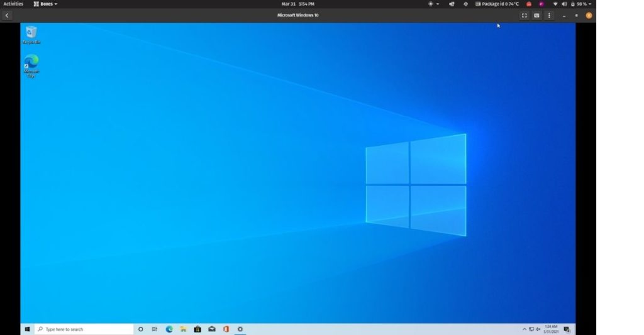Image resolution: width=644 pixels, height=335 pixels.
Task: Open the system status menu at battery percentage
Action: click(x=580, y=4)
